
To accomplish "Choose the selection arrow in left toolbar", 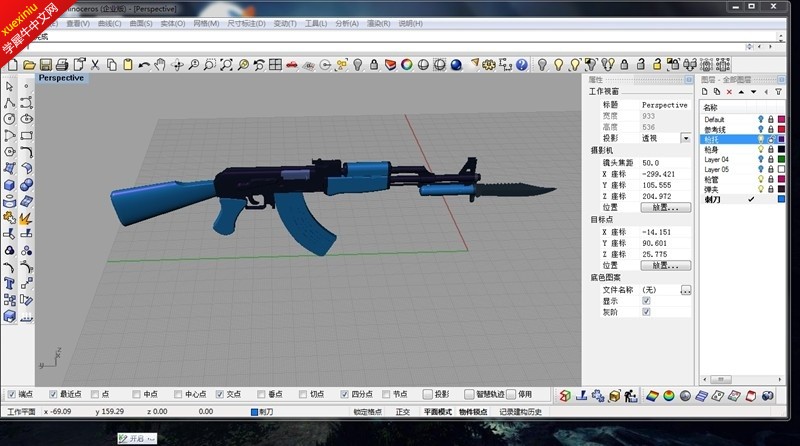I will tap(10, 87).
